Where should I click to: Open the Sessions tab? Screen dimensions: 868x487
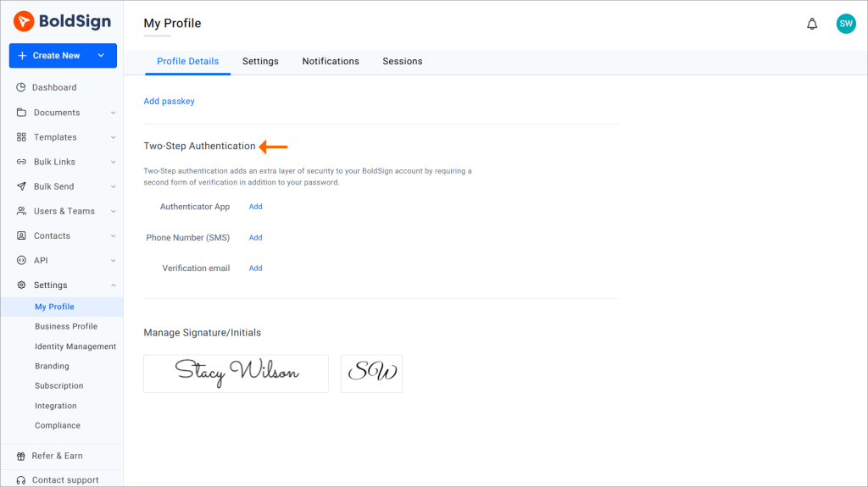pos(403,62)
